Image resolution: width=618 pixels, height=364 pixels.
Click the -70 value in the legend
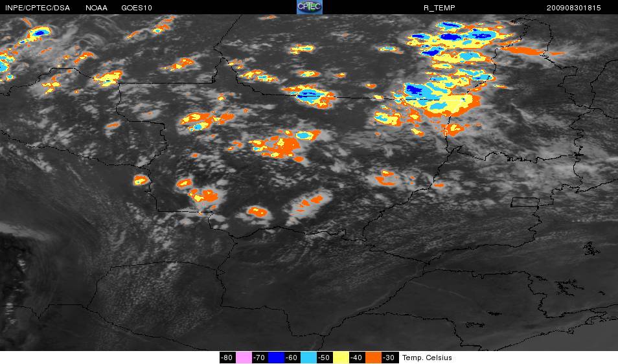point(260,358)
